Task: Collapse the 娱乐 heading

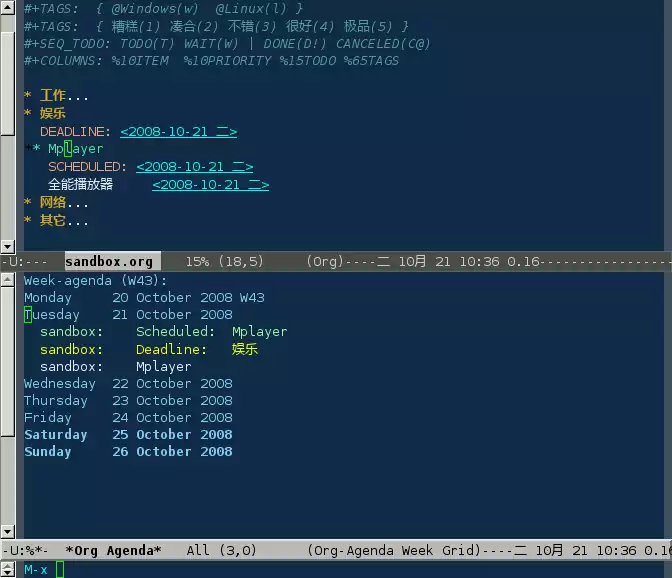Action: (x=52, y=113)
